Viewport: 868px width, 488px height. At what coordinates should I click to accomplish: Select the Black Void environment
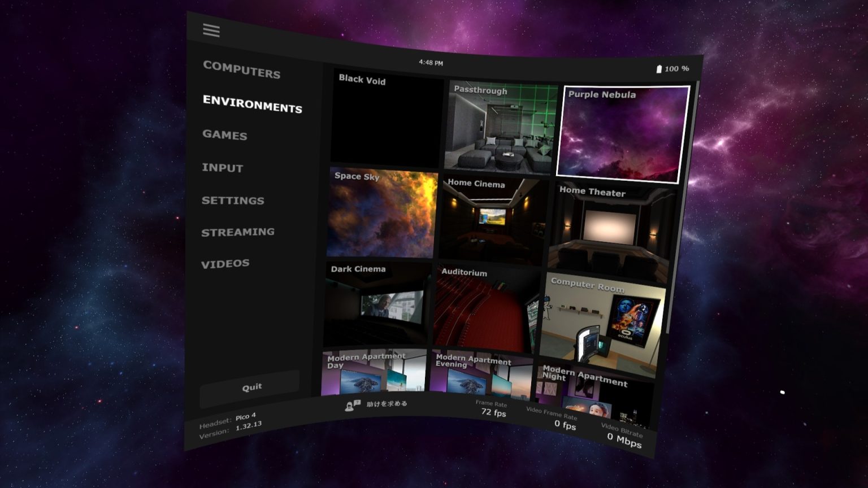click(x=387, y=121)
